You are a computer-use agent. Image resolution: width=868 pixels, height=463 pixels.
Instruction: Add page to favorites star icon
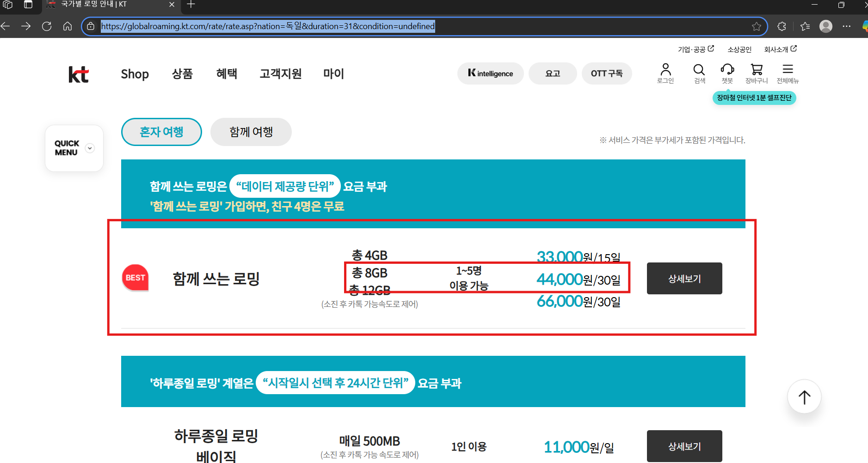[757, 26]
